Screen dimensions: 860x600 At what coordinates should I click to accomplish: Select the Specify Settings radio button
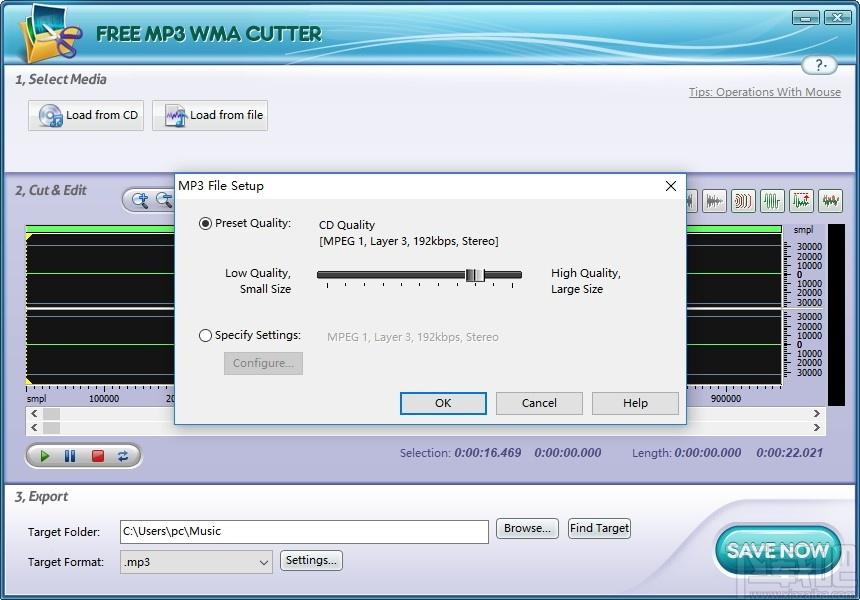pos(205,335)
